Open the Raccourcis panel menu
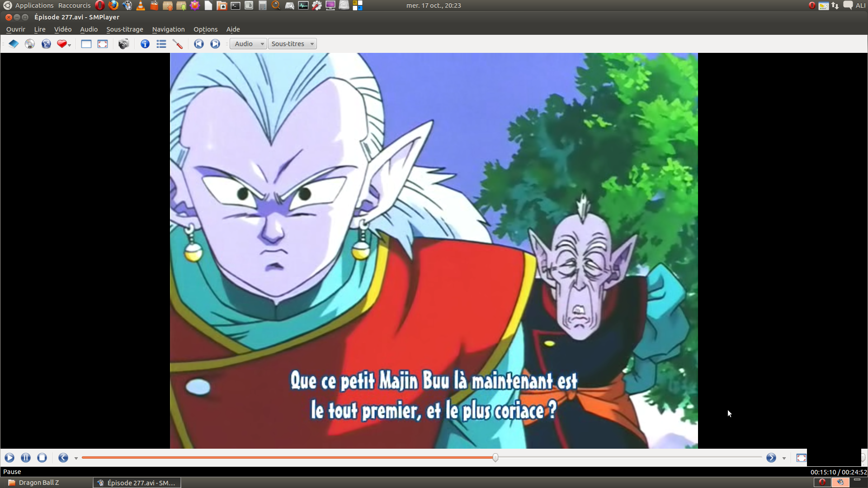This screenshot has height=488, width=868. click(x=75, y=5)
